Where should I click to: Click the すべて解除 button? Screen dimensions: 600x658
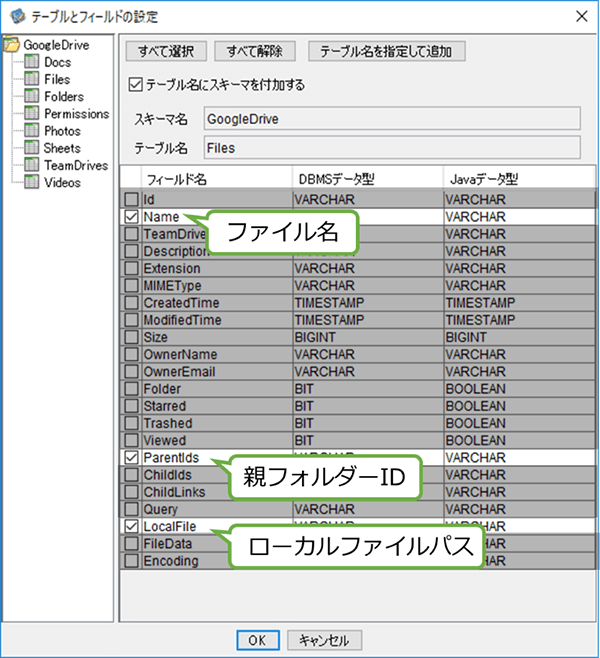pos(255,51)
